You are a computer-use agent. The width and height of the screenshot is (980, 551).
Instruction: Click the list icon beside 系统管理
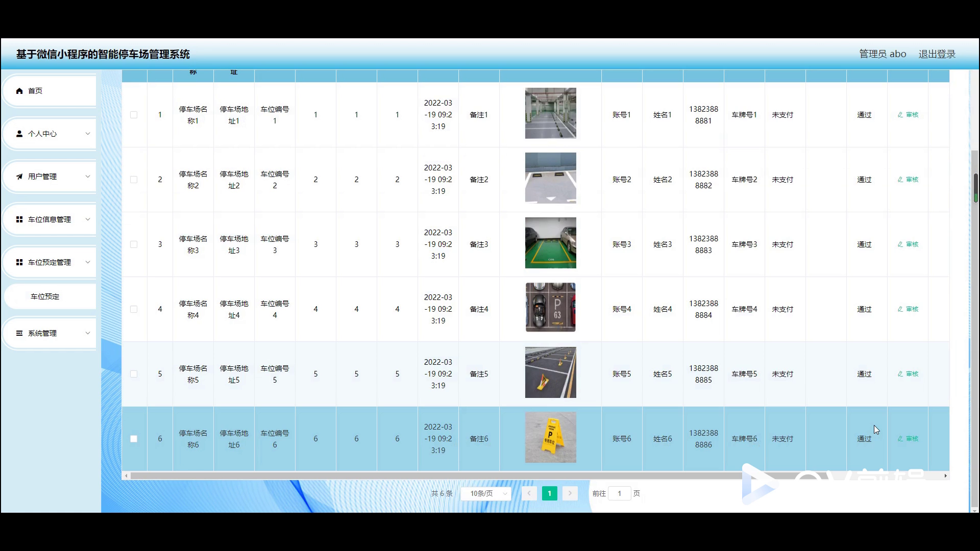click(19, 333)
